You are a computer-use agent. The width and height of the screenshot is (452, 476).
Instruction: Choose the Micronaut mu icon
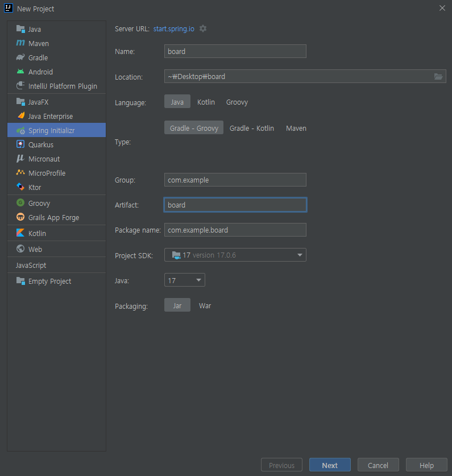pyautogui.click(x=20, y=159)
